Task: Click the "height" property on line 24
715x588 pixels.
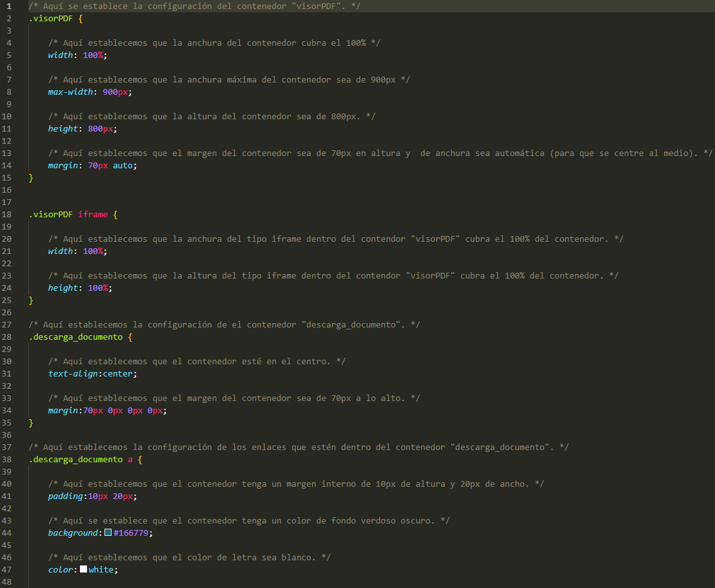Action: click(x=63, y=288)
